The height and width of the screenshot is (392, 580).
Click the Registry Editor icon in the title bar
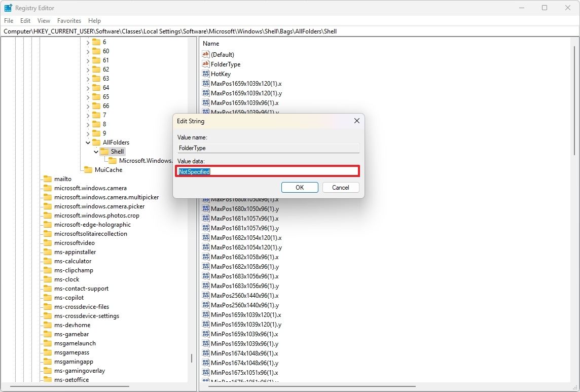[x=8, y=8]
